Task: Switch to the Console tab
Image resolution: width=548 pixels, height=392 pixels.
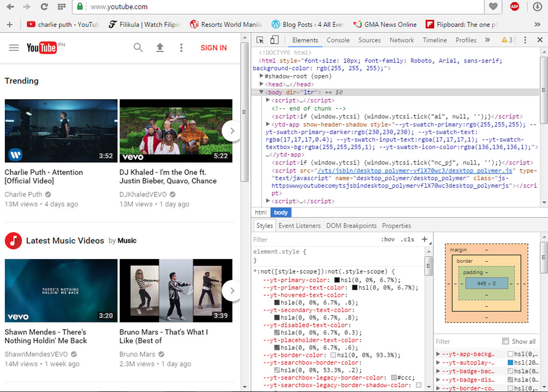Action: point(338,40)
